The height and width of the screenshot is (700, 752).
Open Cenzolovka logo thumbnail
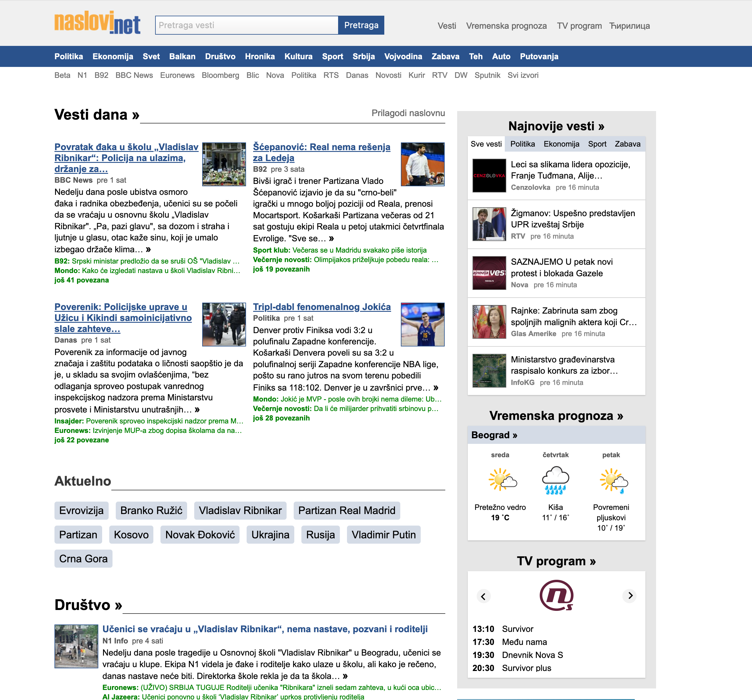click(489, 176)
